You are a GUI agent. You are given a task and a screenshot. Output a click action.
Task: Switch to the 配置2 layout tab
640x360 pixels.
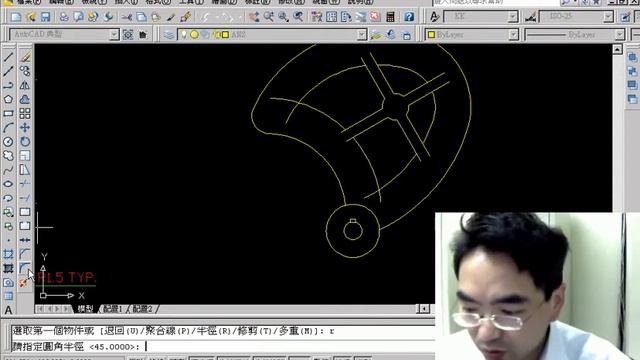pos(142,309)
